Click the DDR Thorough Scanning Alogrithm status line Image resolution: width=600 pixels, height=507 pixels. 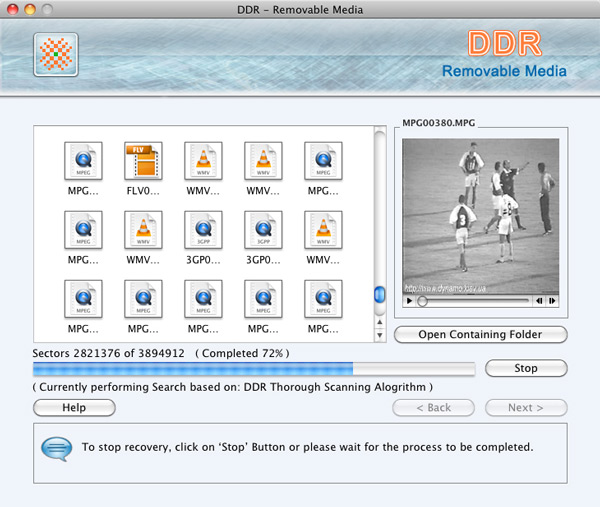(x=233, y=387)
